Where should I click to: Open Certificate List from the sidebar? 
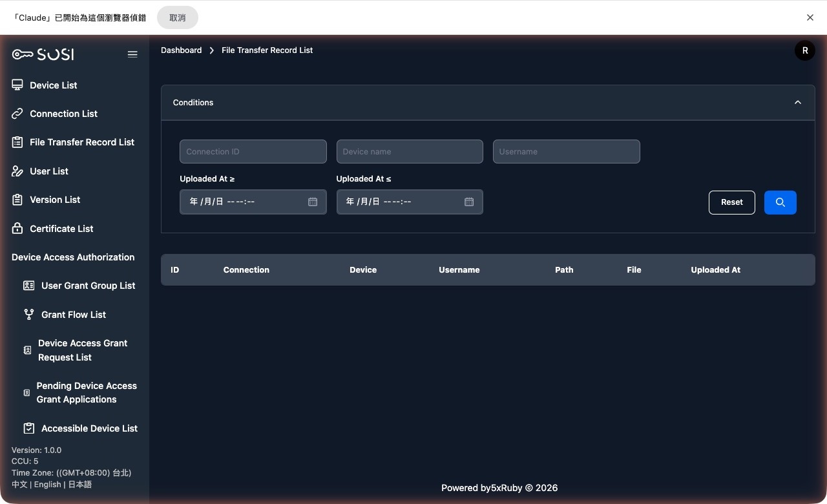click(61, 228)
